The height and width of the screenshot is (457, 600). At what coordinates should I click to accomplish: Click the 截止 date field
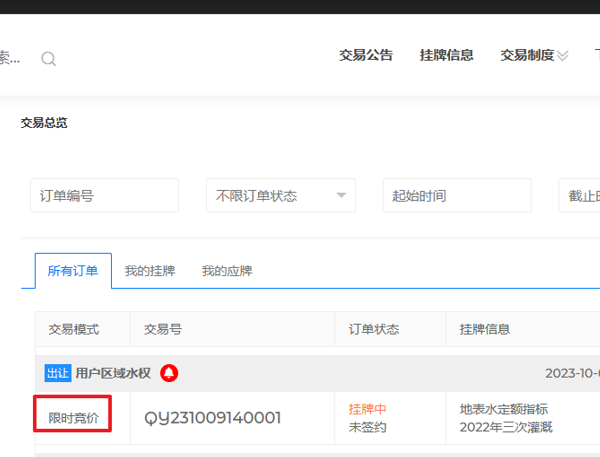(580, 196)
